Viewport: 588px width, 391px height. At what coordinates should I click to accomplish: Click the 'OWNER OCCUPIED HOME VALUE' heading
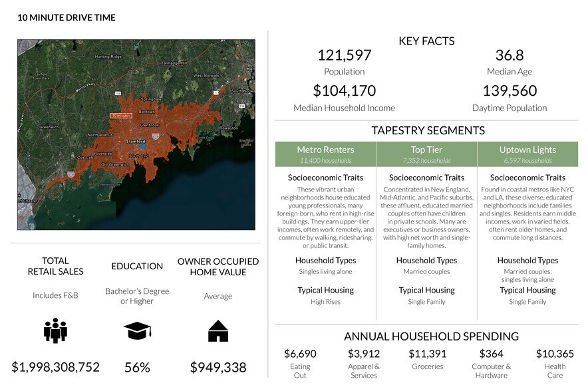pos(218,267)
